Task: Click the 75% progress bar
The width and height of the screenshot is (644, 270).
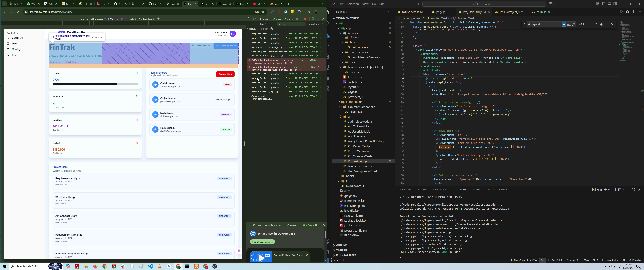Action: (x=95, y=84)
